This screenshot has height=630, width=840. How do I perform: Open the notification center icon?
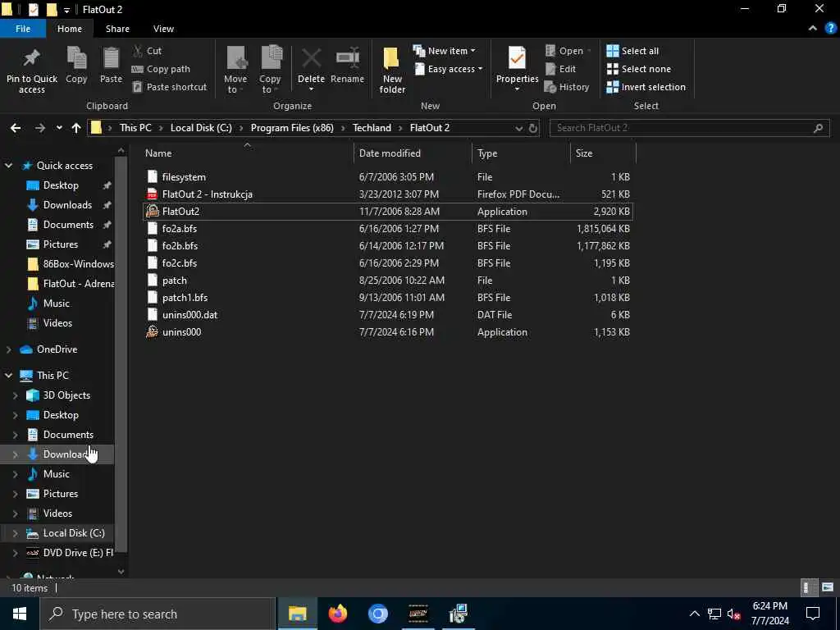point(813,614)
